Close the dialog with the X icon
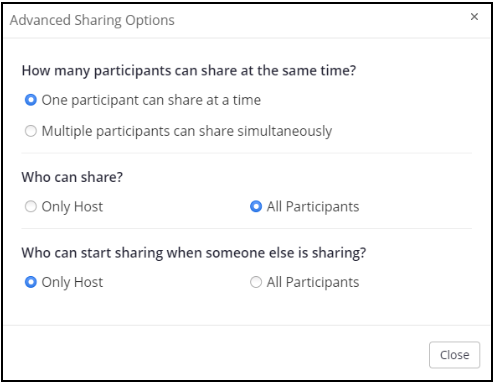This screenshot has width=496, height=384. point(474,17)
